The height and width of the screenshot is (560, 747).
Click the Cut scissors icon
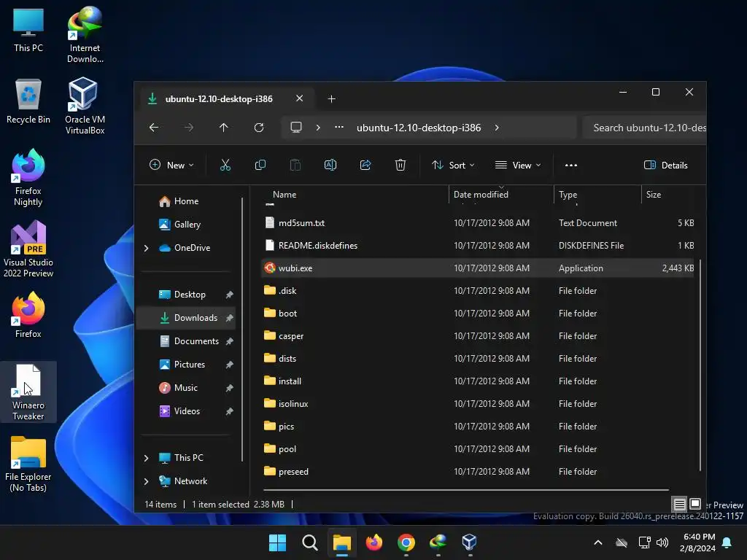225,166
